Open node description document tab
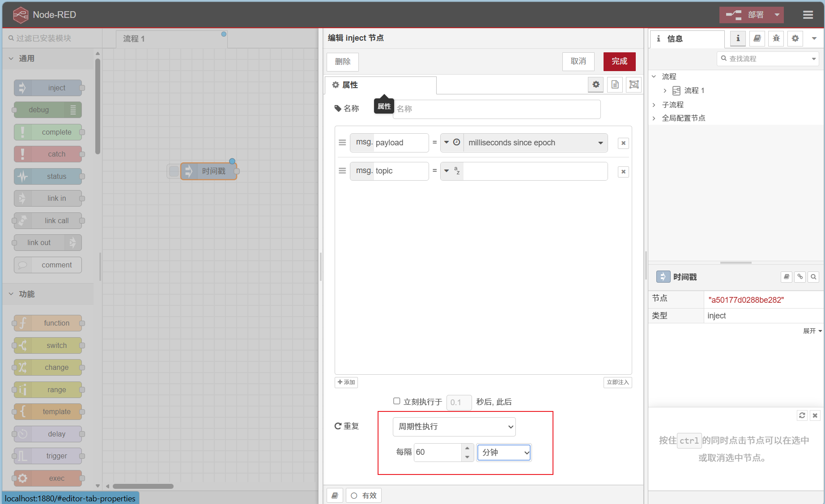This screenshot has width=825, height=504. (x=615, y=85)
